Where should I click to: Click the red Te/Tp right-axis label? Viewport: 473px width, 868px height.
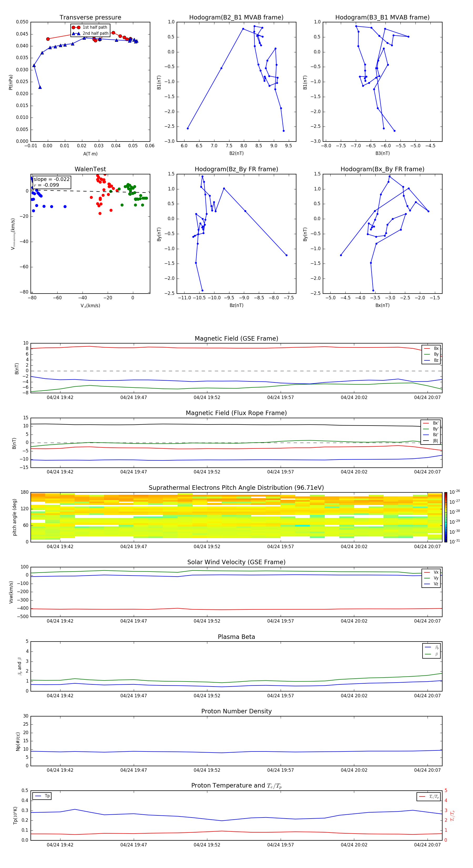click(453, 815)
